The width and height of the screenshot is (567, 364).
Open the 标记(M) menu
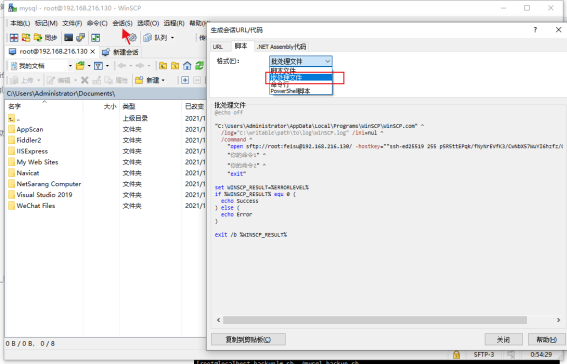click(x=46, y=23)
